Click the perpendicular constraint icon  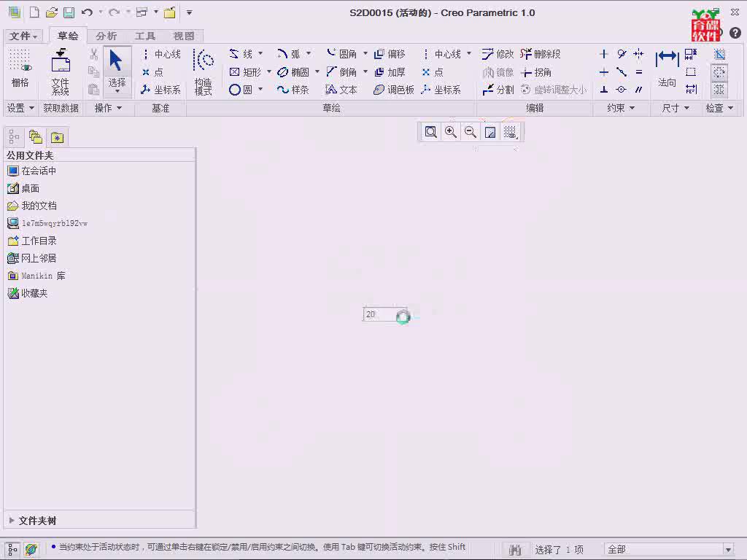click(603, 90)
